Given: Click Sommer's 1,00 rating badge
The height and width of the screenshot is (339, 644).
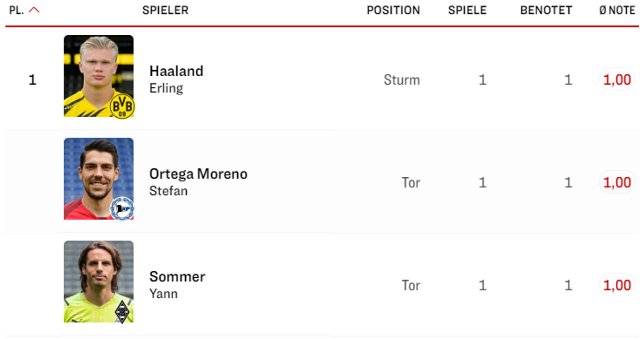Looking at the screenshot, I should tap(617, 285).
